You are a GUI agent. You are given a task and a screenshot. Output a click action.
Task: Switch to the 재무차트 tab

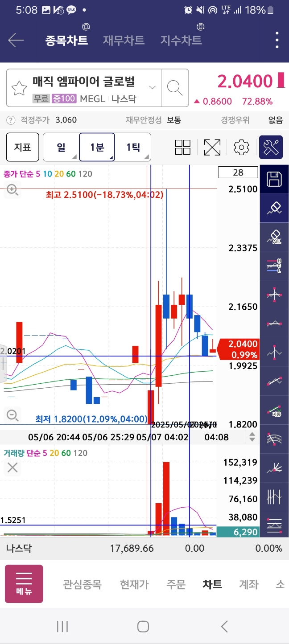124,41
